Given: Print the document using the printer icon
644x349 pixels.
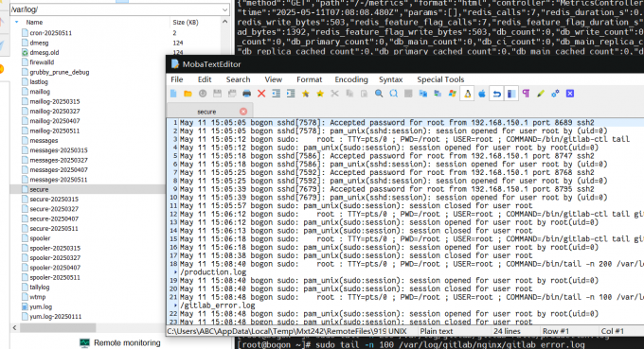Looking at the screenshot, I should (247, 94).
